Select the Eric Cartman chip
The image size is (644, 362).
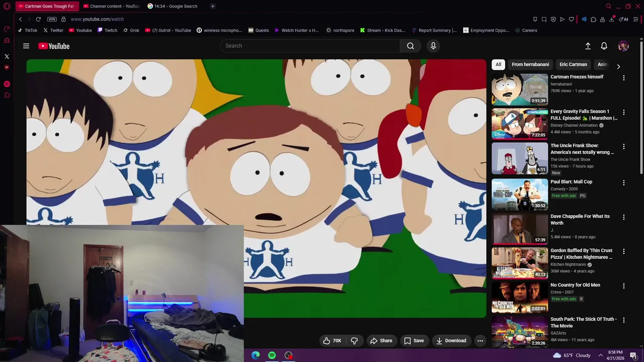573,64
